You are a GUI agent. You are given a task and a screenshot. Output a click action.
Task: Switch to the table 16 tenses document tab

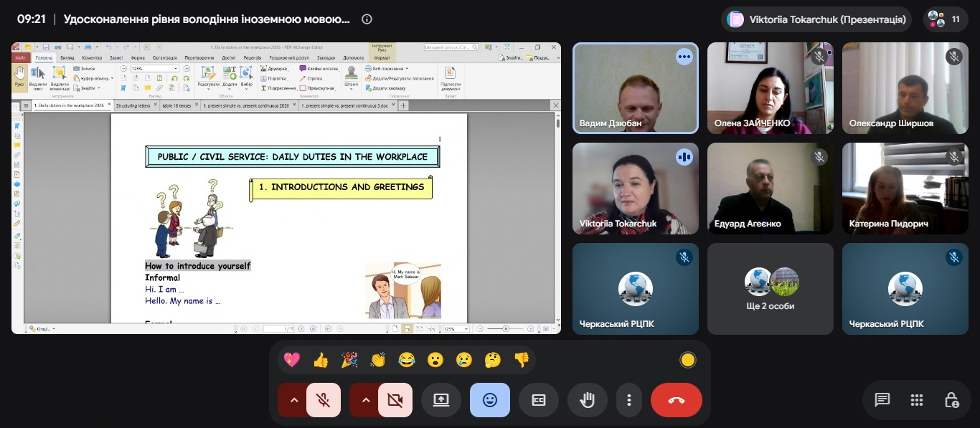pos(176,105)
